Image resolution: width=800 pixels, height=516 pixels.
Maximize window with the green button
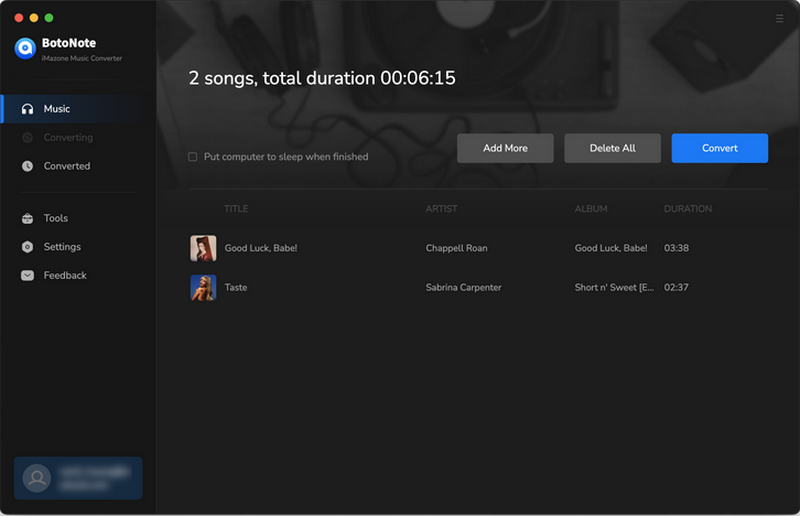49,18
